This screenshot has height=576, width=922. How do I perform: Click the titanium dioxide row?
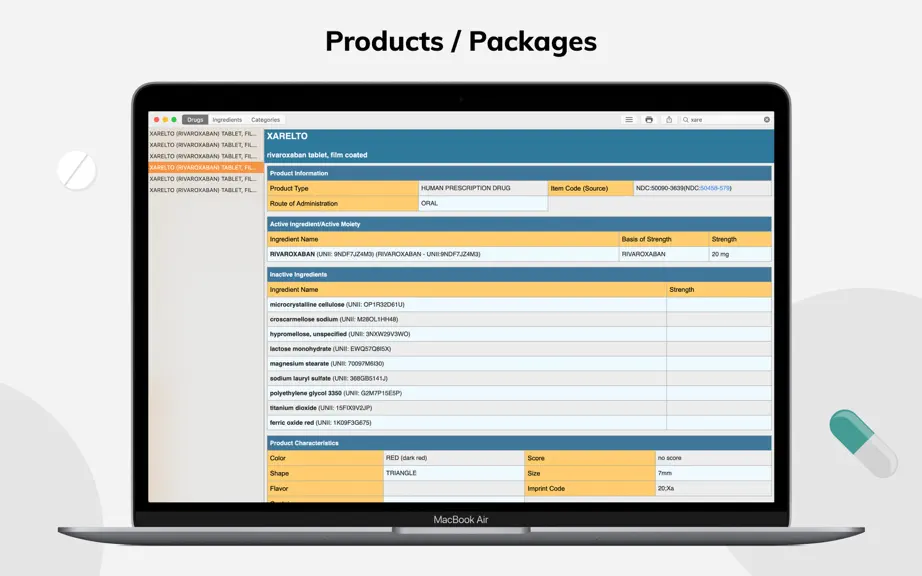[519, 408]
